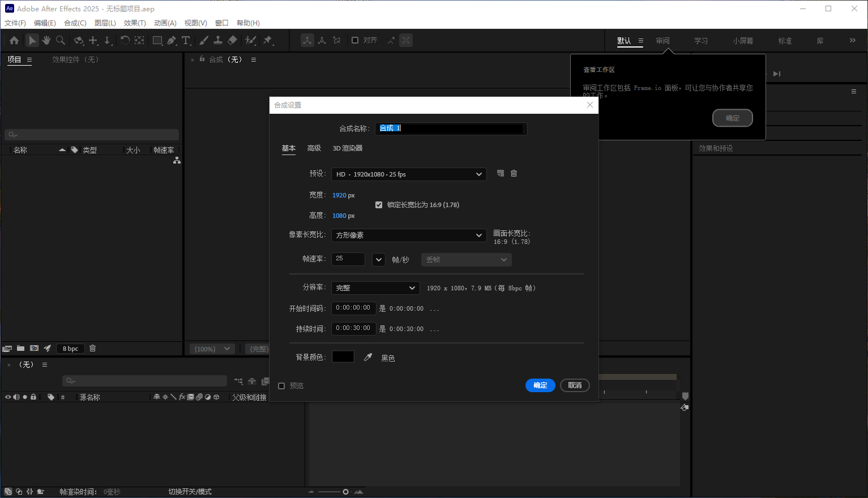Select the Pan camera tool
Image resolution: width=868 pixels, height=498 pixels.
click(93, 40)
